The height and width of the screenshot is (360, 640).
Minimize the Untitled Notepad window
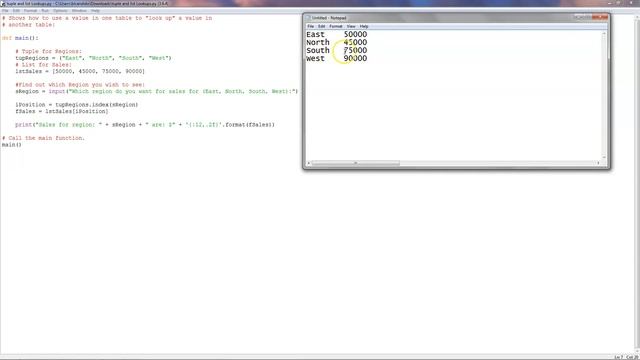click(578, 17)
